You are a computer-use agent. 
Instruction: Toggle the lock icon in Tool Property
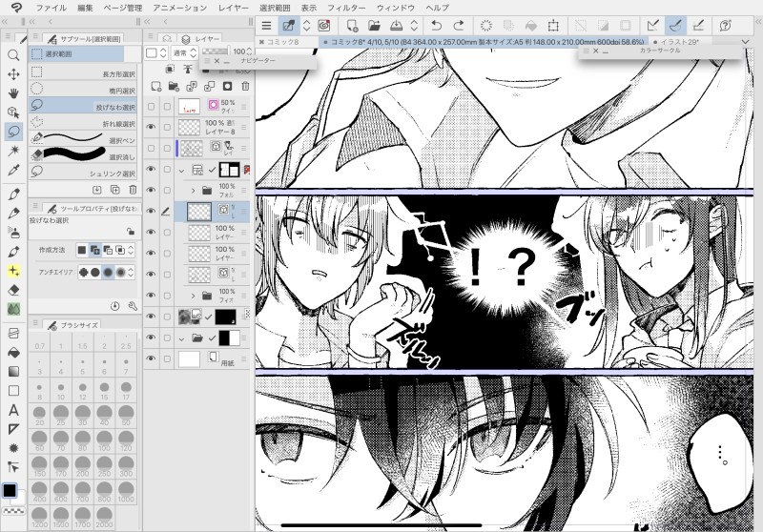click(x=131, y=232)
